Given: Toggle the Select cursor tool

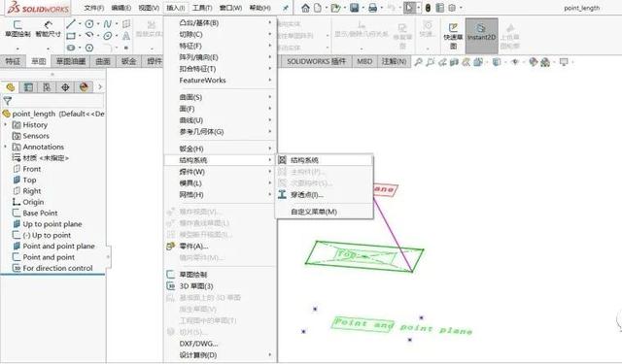Looking at the screenshot, I should [409, 8].
